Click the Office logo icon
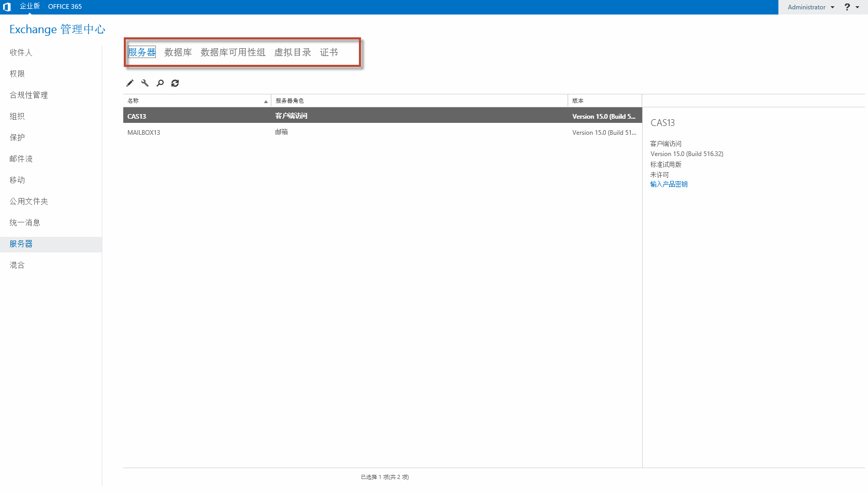Screen dimensions: 868x493 [7, 7]
